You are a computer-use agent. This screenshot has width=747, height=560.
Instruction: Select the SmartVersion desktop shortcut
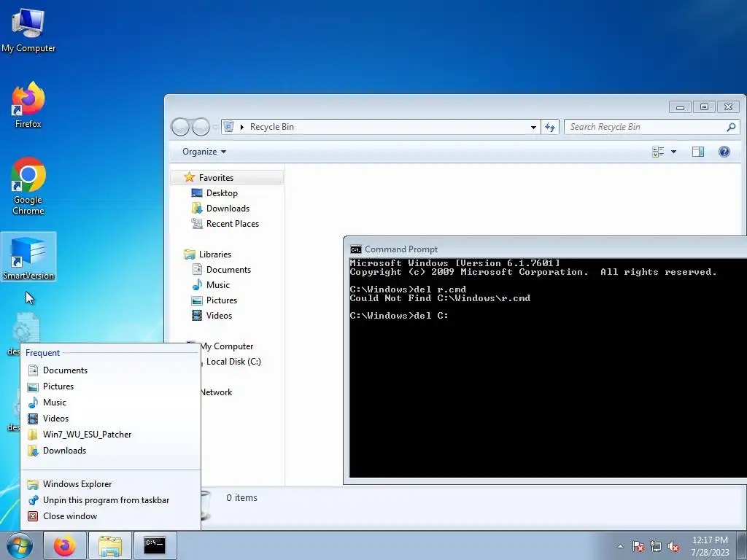pyautogui.click(x=28, y=257)
